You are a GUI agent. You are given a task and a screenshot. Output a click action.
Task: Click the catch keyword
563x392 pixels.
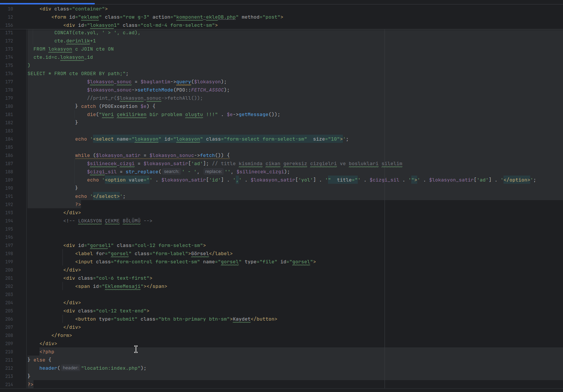[89, 106]
